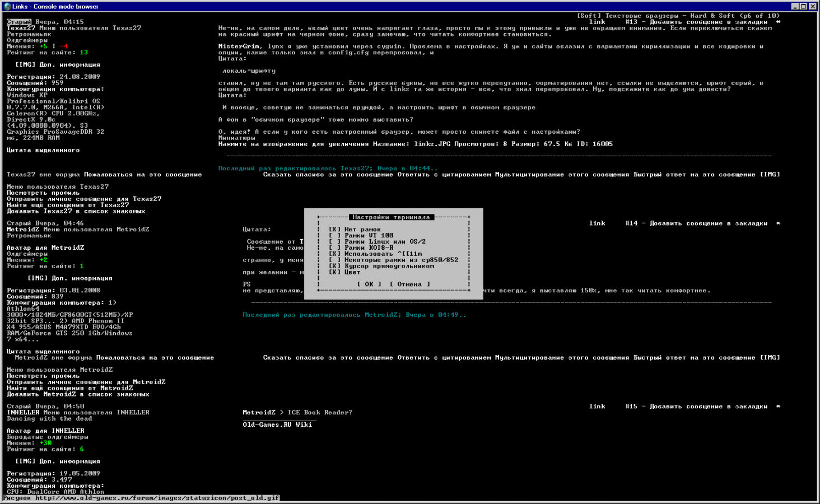Click the post number "#15"
Viewport: 820px width, 504px height.
pos(632,407)
